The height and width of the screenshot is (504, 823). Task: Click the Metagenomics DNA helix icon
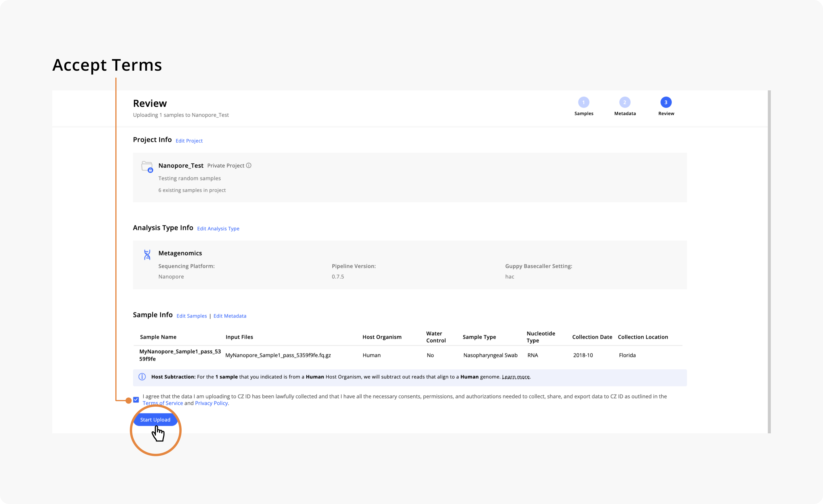click(147, 255)
